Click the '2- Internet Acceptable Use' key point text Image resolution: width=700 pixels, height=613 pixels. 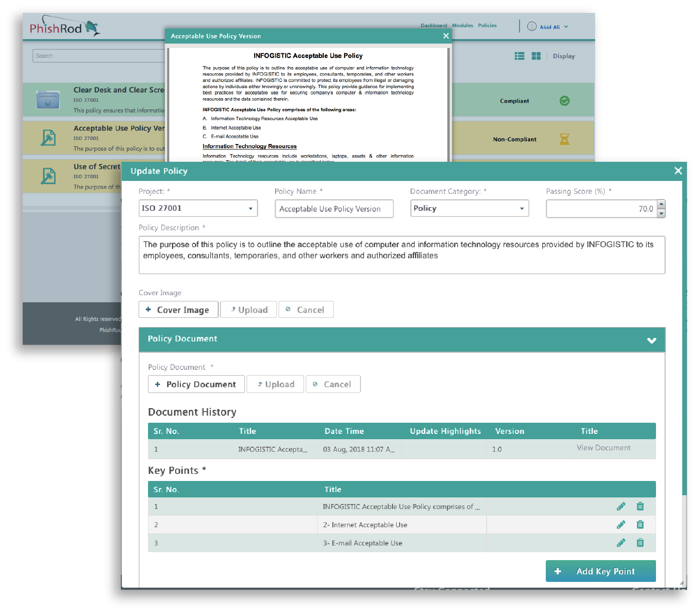[365, 525]
